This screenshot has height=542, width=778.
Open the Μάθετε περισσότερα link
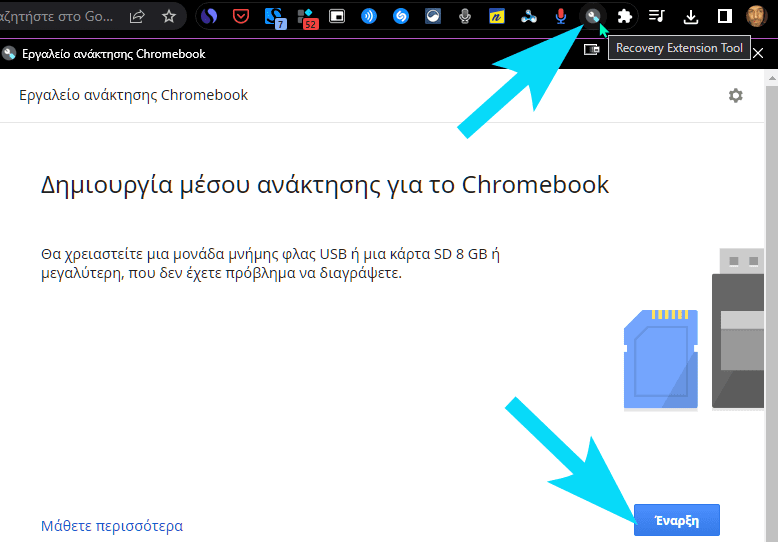coord(112,526)
